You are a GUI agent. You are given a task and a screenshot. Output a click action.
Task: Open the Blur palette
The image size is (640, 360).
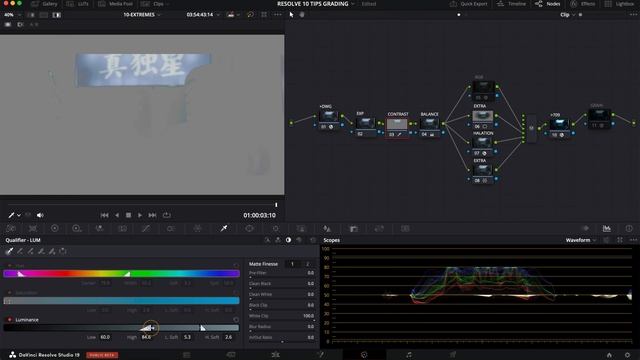click(327, 229)
